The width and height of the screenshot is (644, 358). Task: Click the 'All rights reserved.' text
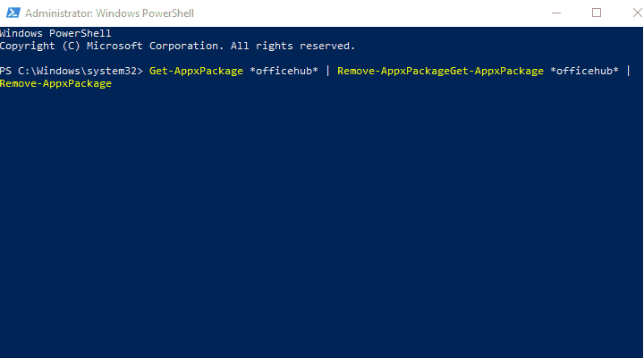292,46
